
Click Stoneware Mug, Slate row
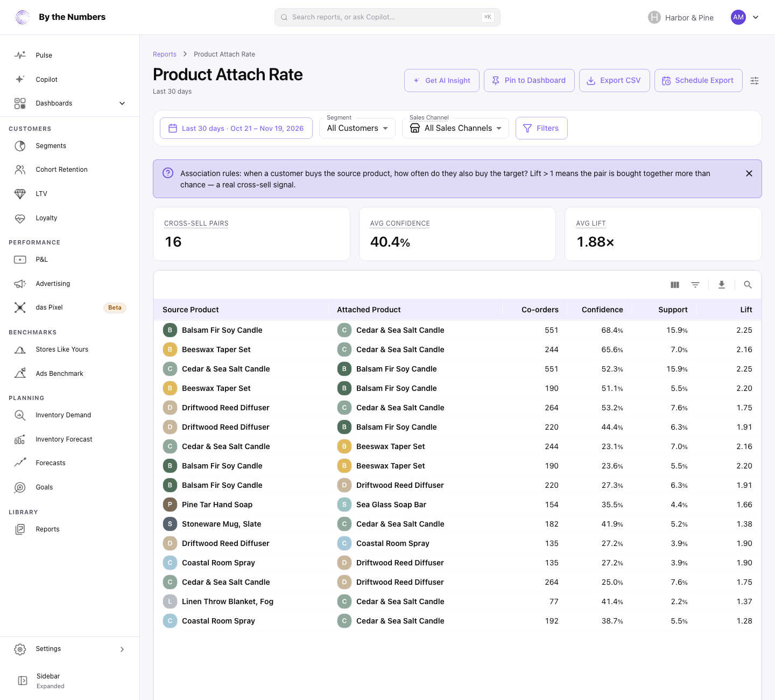pos(457,524)
